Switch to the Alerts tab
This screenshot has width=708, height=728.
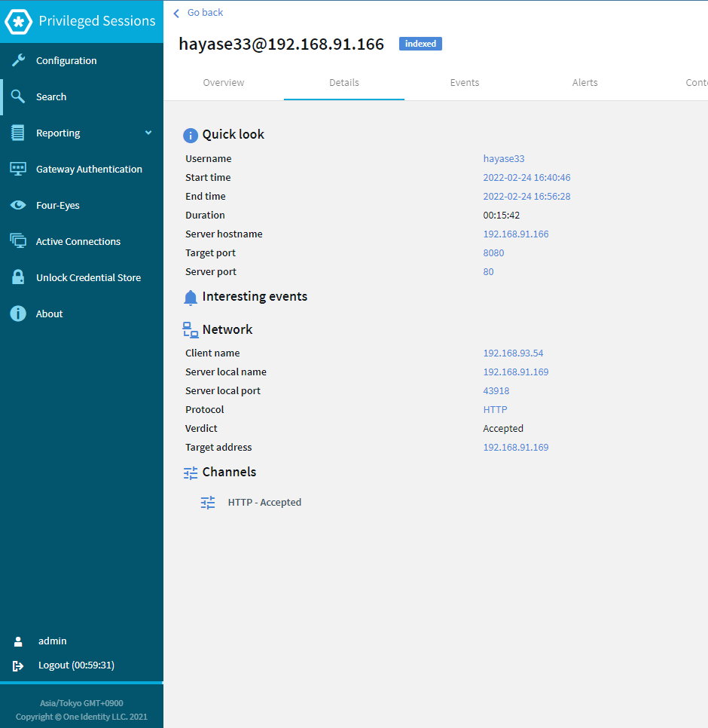tap(584, 83)
